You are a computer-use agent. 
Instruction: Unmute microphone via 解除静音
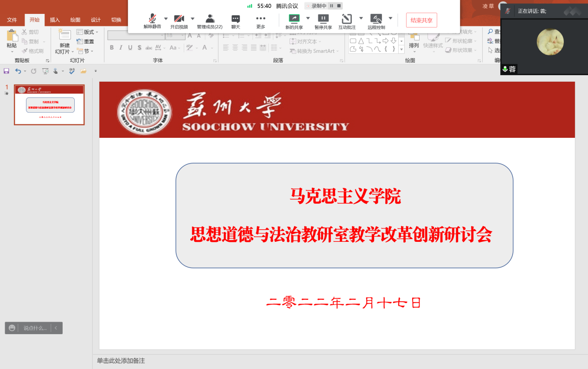coord(152,19)
